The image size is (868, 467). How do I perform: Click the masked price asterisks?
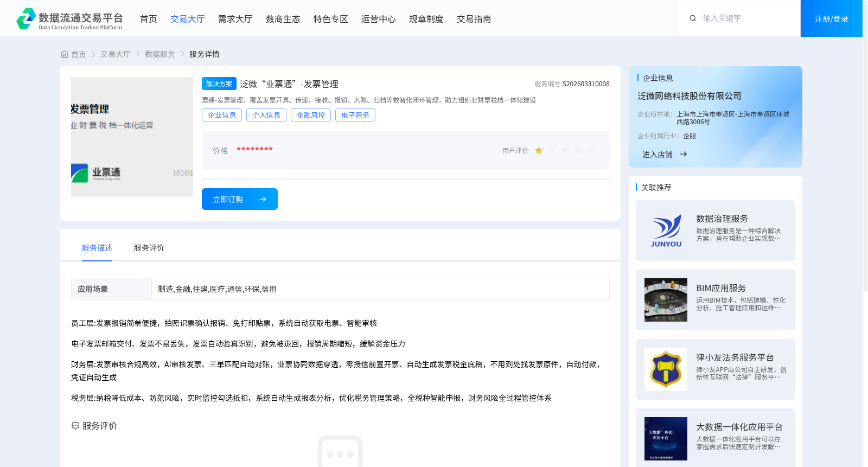[x=254, y=150]
